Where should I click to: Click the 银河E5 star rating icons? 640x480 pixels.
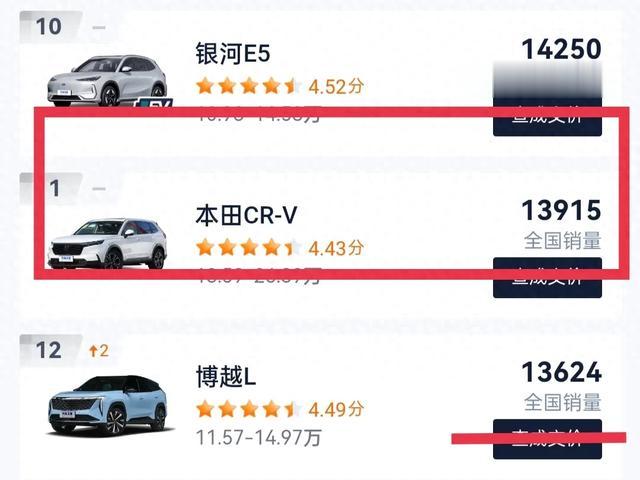click(x=247, y=86)
